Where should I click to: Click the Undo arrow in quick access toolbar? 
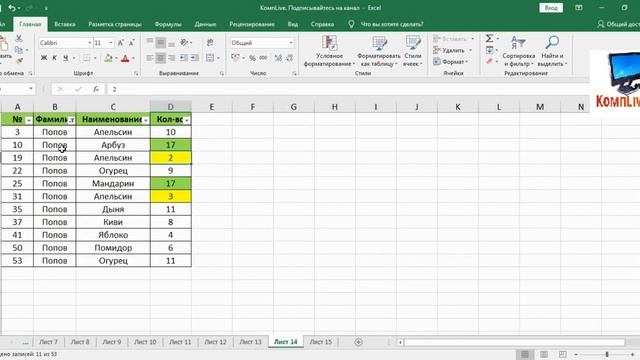click(x=12, y=8)
